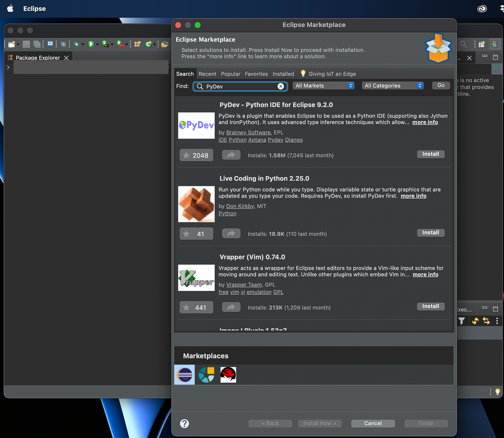Click the green Run play icon
The width and height of the screenshot is (504, 438).
91,44
